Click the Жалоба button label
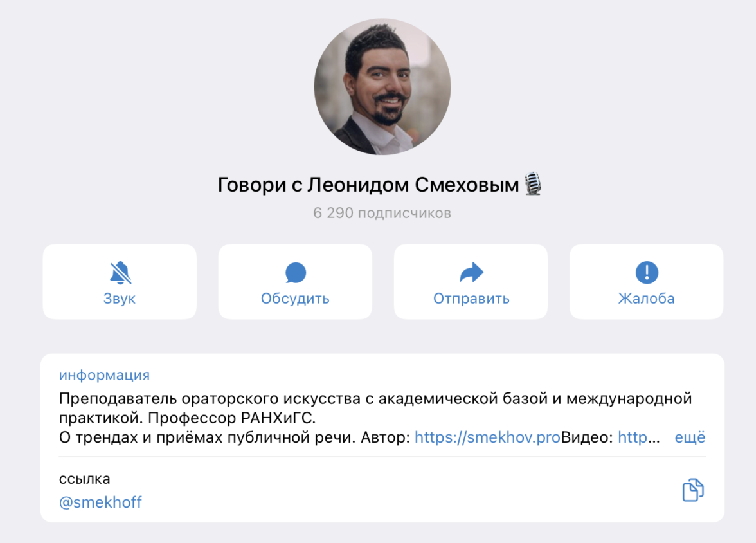Viewport: 756px width, 543px height. 647,299
